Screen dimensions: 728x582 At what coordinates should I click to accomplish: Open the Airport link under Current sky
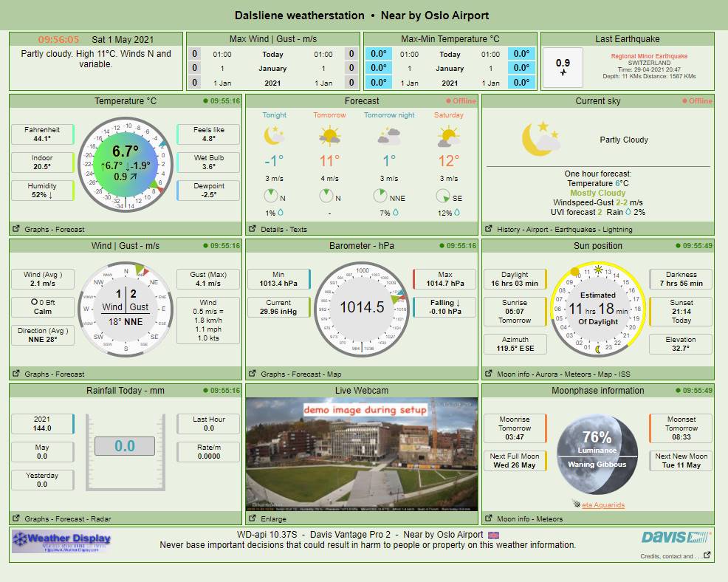click(538, 230)
